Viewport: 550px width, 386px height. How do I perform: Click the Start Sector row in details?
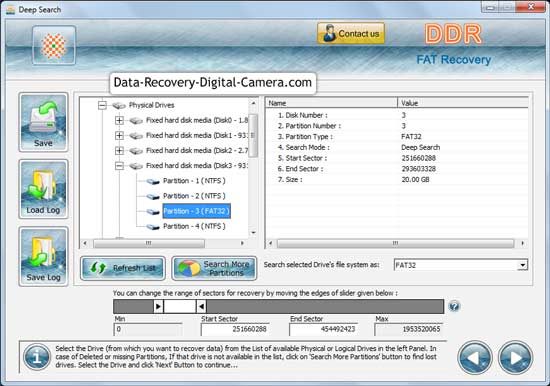(397, 158)
